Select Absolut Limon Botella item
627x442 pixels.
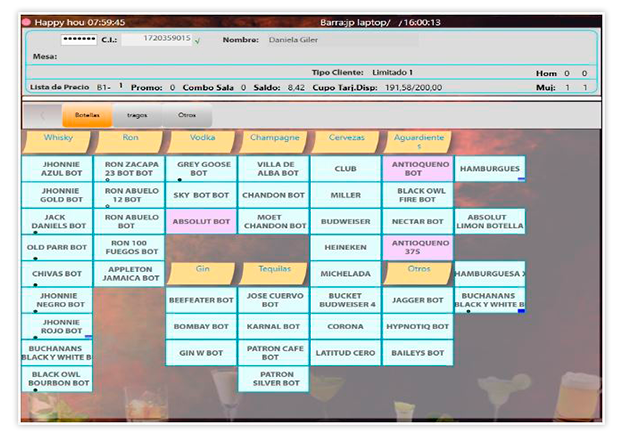[489, 221]
